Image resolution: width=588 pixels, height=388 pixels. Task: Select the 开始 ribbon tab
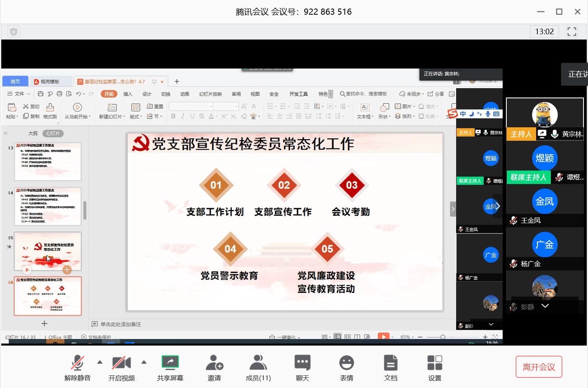[109, 94]
